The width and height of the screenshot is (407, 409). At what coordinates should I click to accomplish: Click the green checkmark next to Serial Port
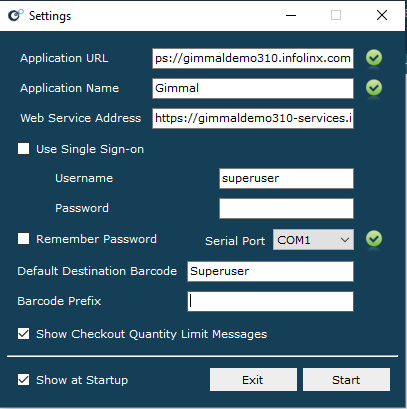374,239
